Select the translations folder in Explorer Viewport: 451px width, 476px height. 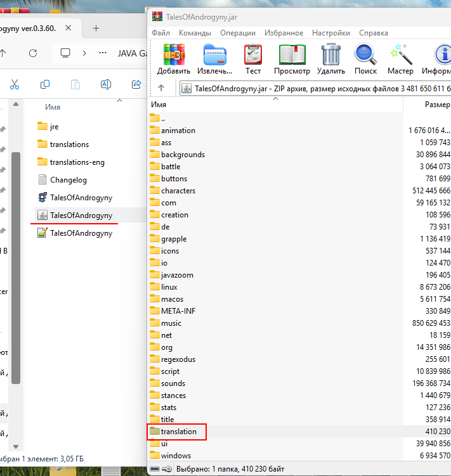pos(63,145)
